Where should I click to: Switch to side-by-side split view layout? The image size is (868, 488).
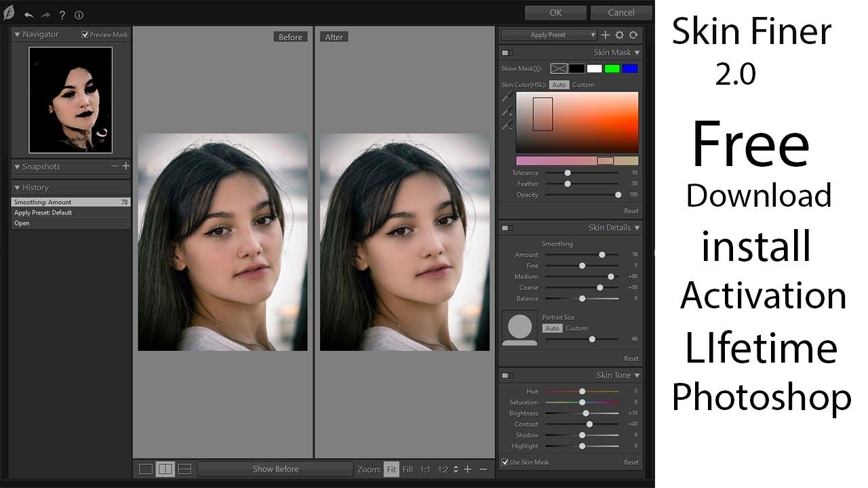(165, 469)
